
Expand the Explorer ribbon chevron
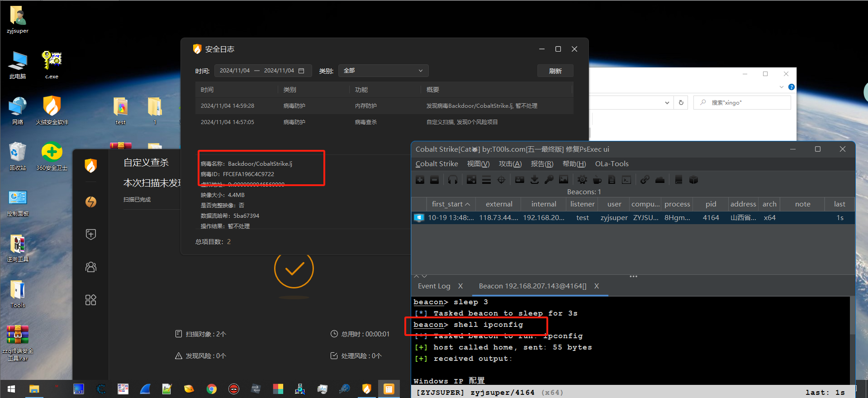pyautogui.click(x=782, y=87)
